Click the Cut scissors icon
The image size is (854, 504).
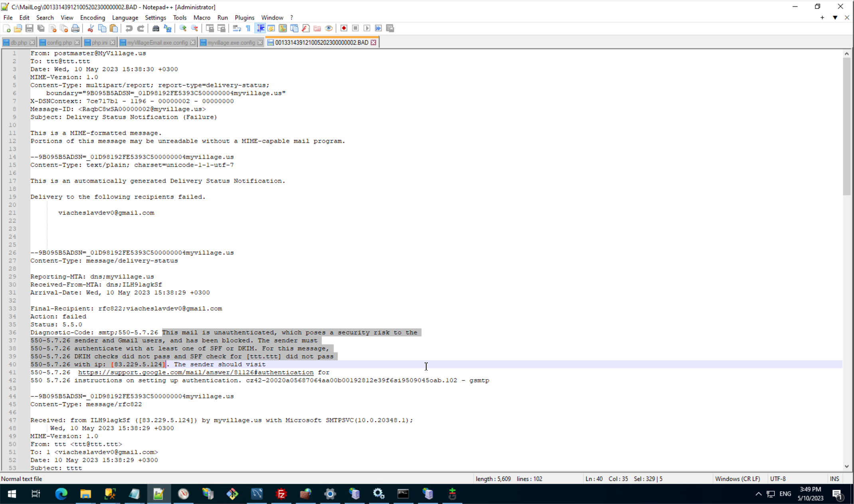(91, 28)
